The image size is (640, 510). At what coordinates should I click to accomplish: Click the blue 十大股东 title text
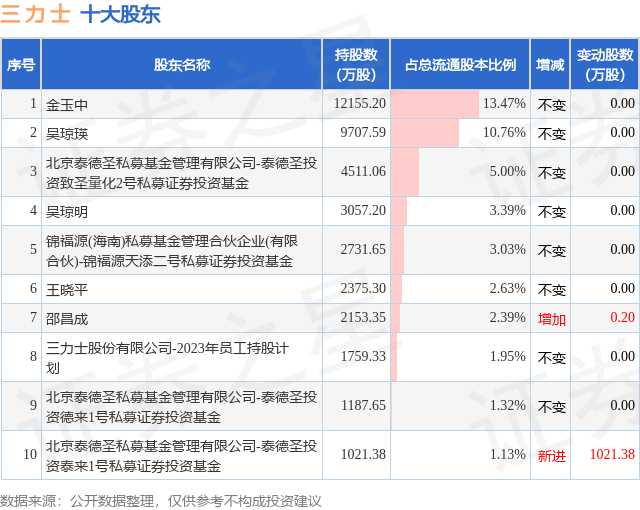coord(120,14)
